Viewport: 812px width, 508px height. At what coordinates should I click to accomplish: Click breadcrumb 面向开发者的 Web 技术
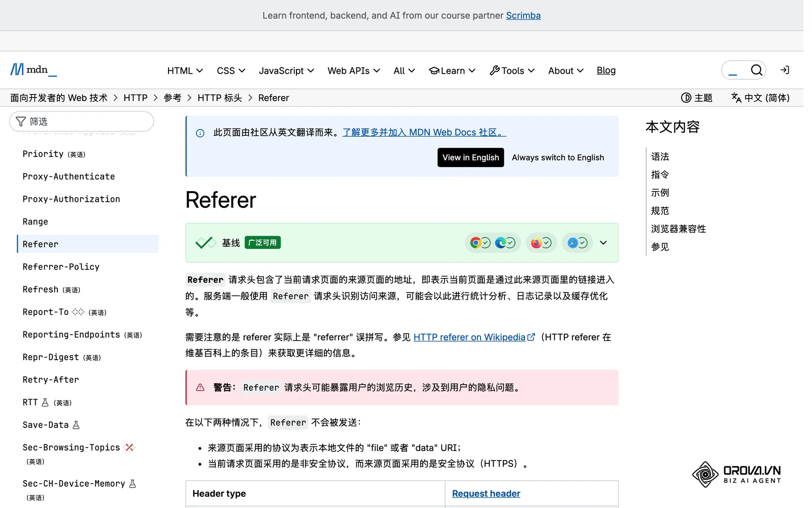pos(59,98)
